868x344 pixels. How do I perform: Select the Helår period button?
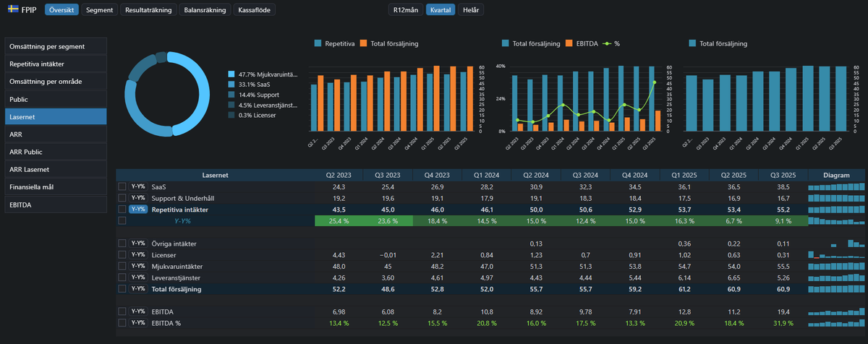470,10
